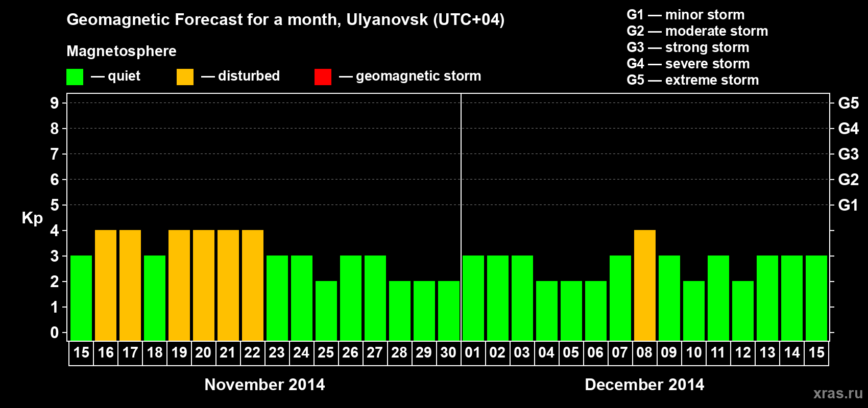
Task: Click the G5 marker on right axis
Action: click(849, 103)
